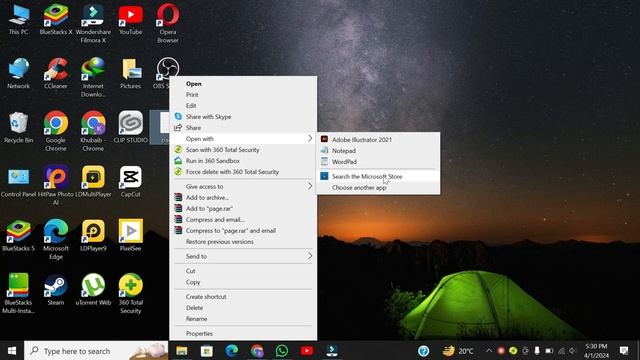Choose Add to "page.rar" entry
This screenshot has width=640, height=360.
(x=243, y=209)
